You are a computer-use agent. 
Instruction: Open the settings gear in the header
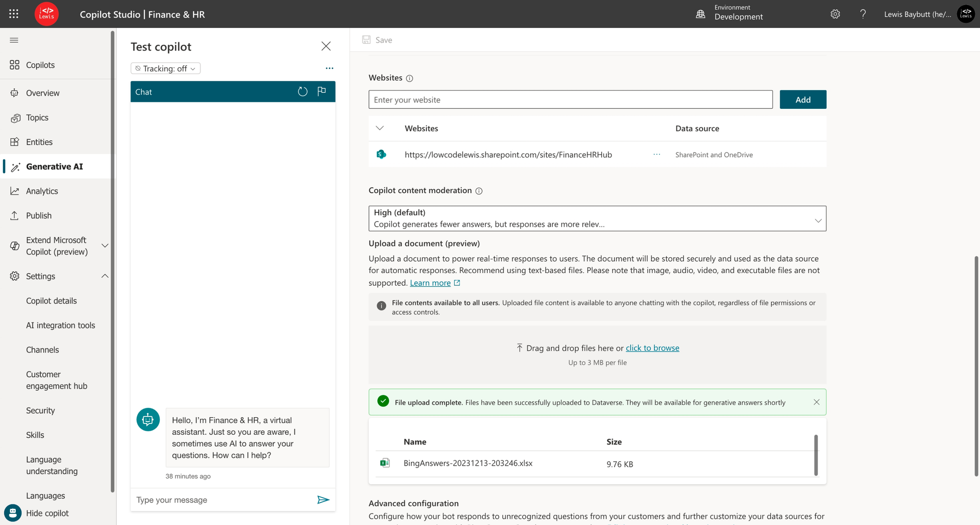pyautogui.click(x=835, y=14)
